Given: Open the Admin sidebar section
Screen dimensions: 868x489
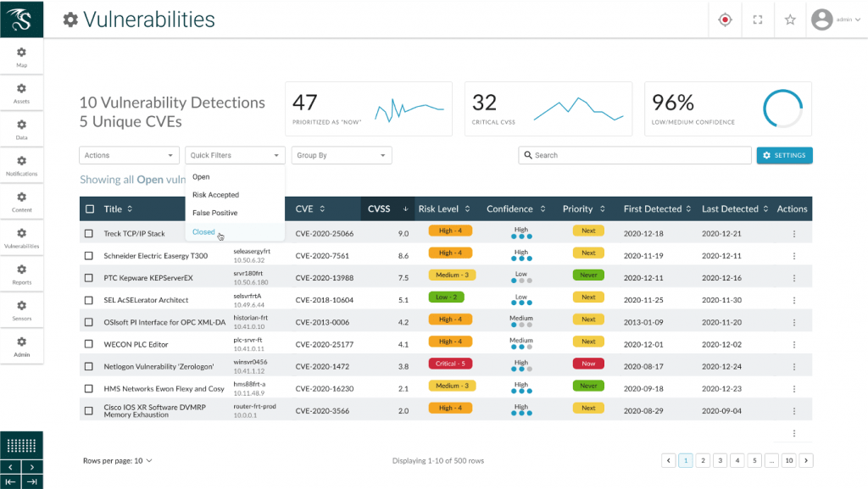Looking at the screenshot, I should [21, 347].
